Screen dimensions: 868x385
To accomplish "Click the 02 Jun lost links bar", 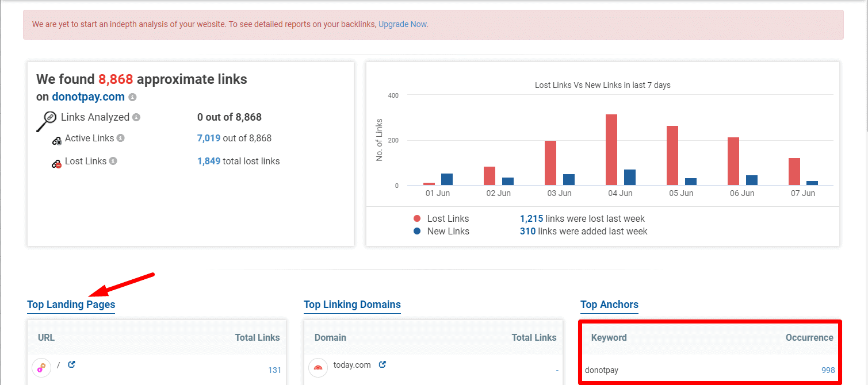I will 490,176.
